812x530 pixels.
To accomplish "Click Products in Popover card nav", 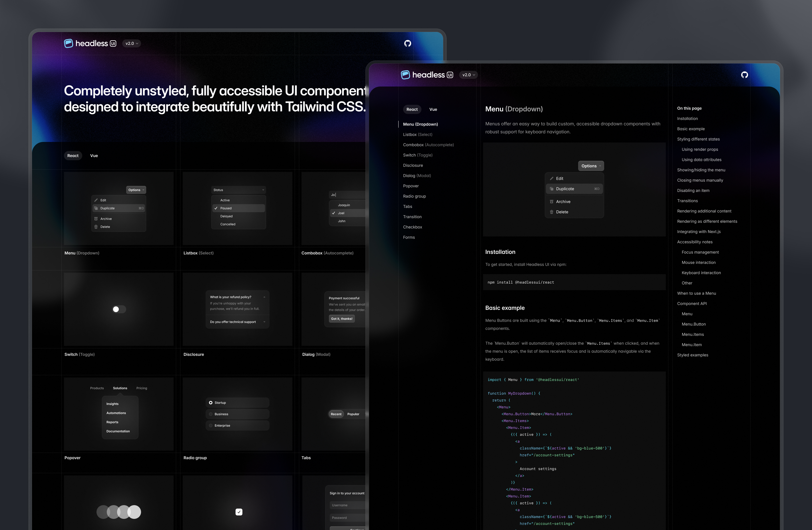I will [97, 388].
